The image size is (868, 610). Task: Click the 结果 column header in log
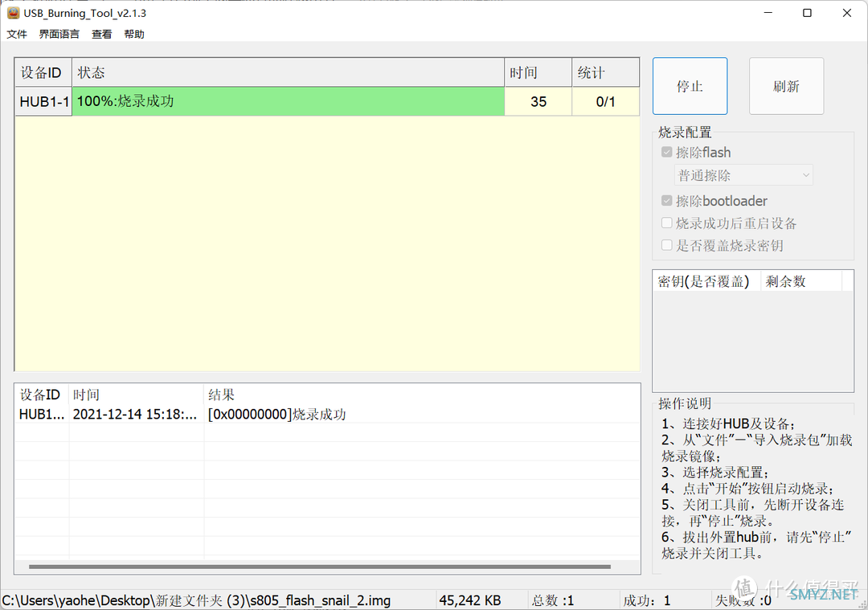(x=422, y=395)
